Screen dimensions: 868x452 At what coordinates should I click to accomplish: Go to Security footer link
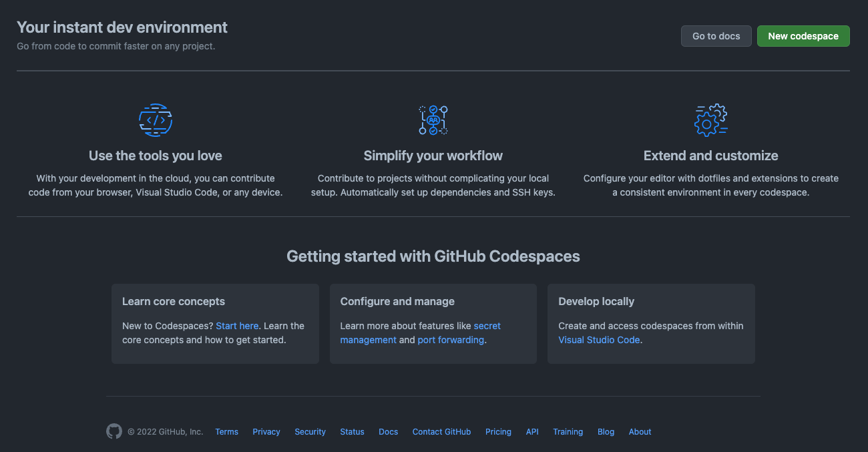point(310,432)
